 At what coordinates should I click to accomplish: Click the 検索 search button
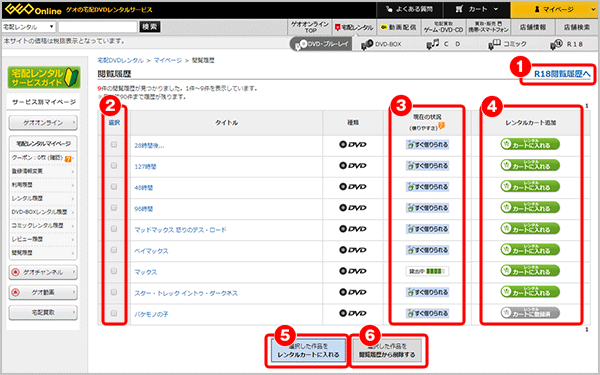point(150,27)
